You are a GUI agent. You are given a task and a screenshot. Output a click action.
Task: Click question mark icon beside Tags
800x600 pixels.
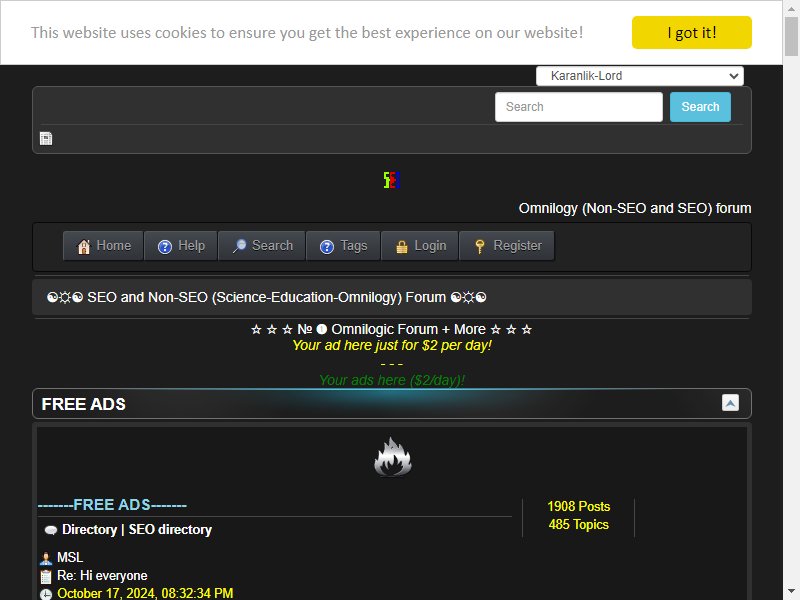point(327,247)
